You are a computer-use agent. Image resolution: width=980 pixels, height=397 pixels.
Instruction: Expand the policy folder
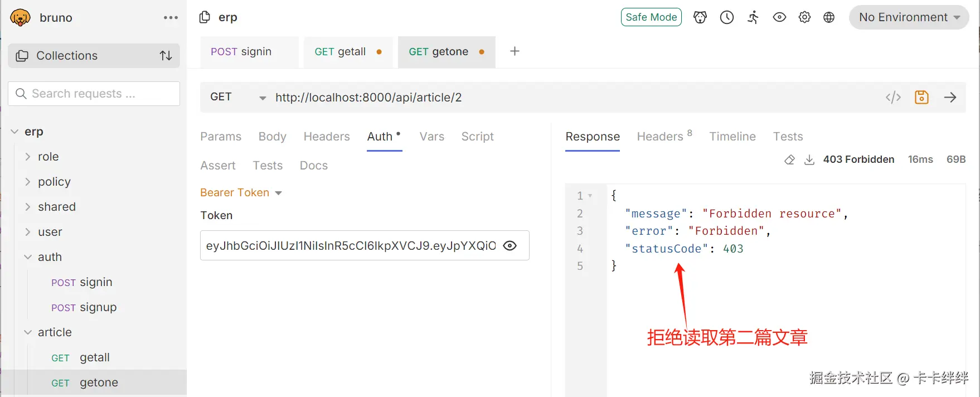(x=28, y=182)
